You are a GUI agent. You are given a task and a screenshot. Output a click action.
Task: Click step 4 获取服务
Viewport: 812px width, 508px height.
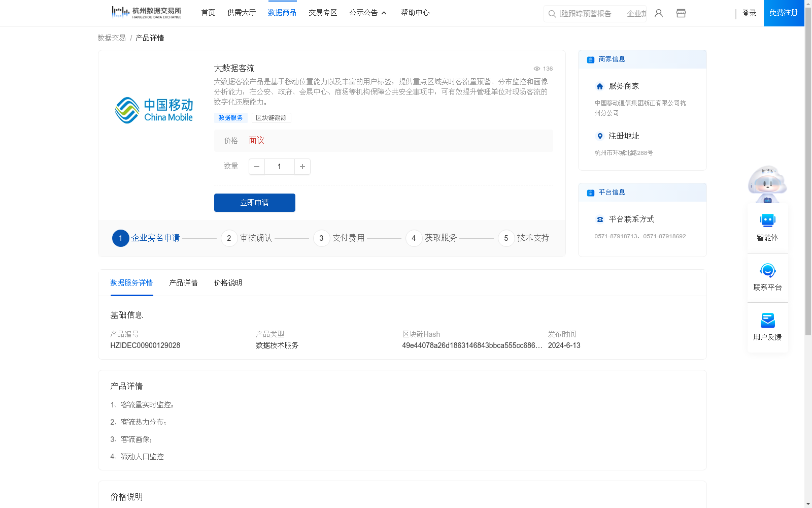(x=431, y=238)
